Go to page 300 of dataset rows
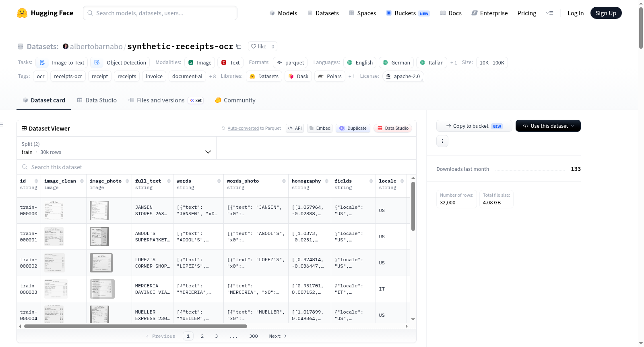The image size is (644, 347). [x=254, y=336]
